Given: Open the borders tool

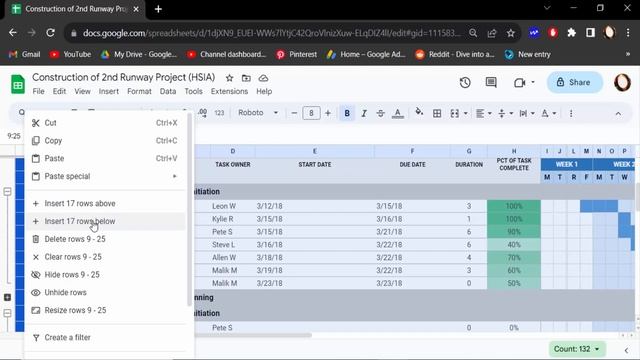Looking at the screenshot, I should 437,113.
